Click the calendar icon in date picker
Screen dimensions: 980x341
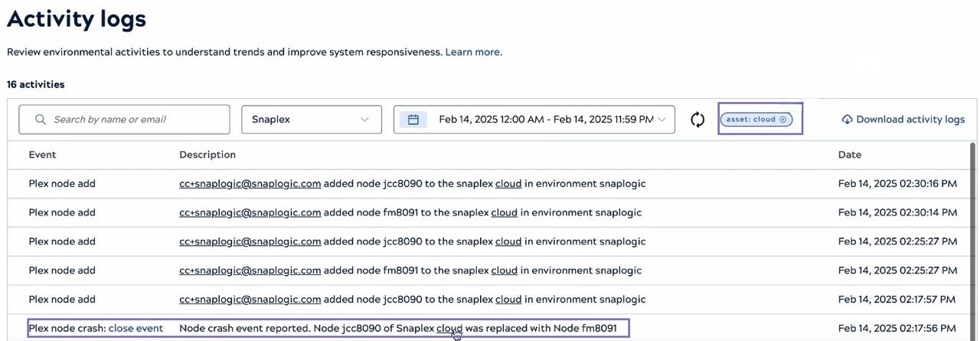click(x=413, y=120)
